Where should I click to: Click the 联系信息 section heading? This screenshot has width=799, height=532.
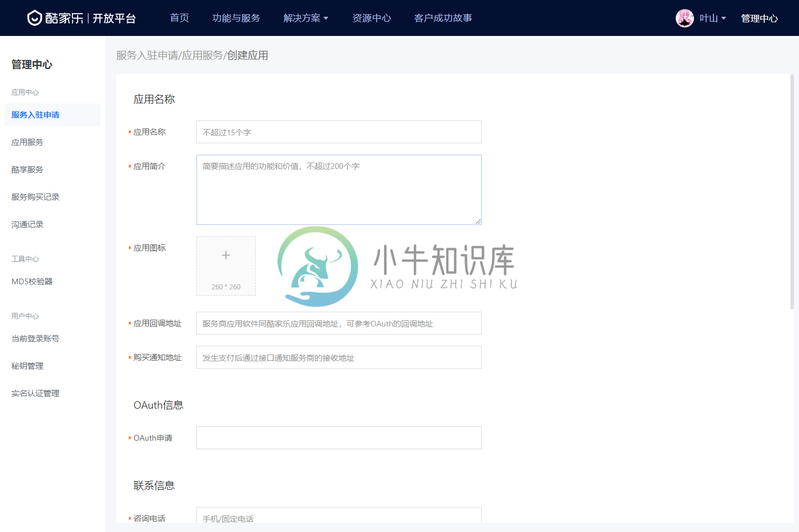(154, 485)
